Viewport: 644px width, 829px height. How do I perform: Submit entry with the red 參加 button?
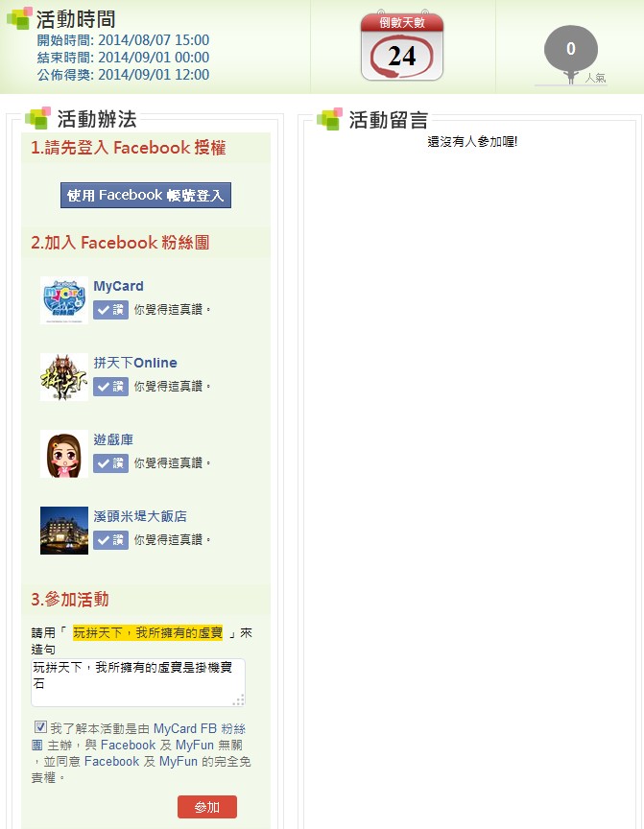[x=207, y=807]
